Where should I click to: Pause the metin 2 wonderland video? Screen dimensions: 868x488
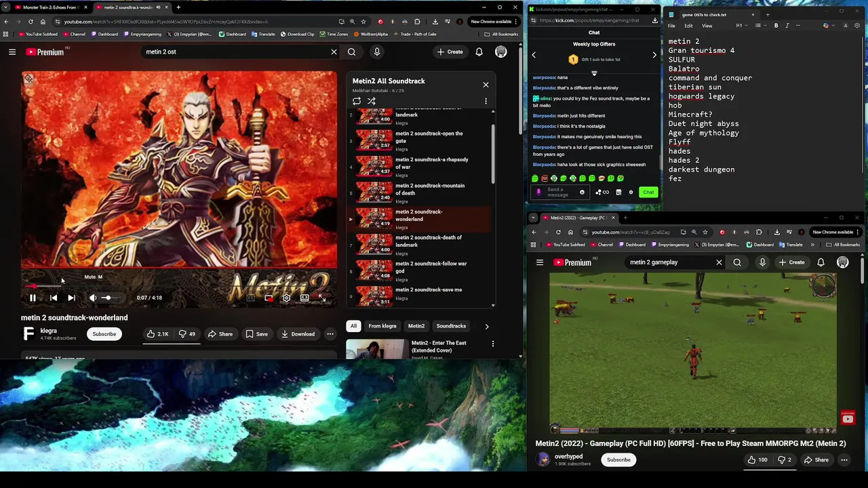(33, 298)
